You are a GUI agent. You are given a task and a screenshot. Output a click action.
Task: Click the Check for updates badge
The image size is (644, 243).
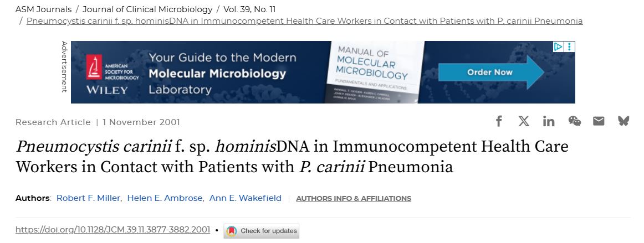coord(262,231)
